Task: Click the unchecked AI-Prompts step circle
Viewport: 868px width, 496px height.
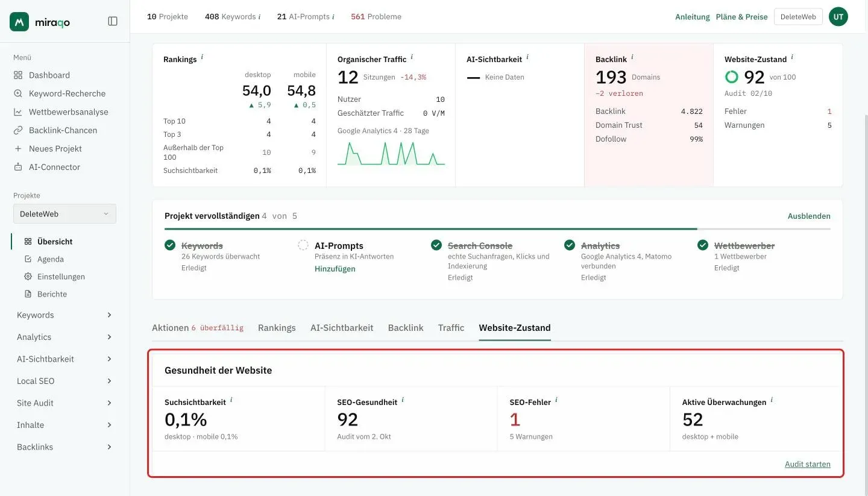Action: [303, 245]
